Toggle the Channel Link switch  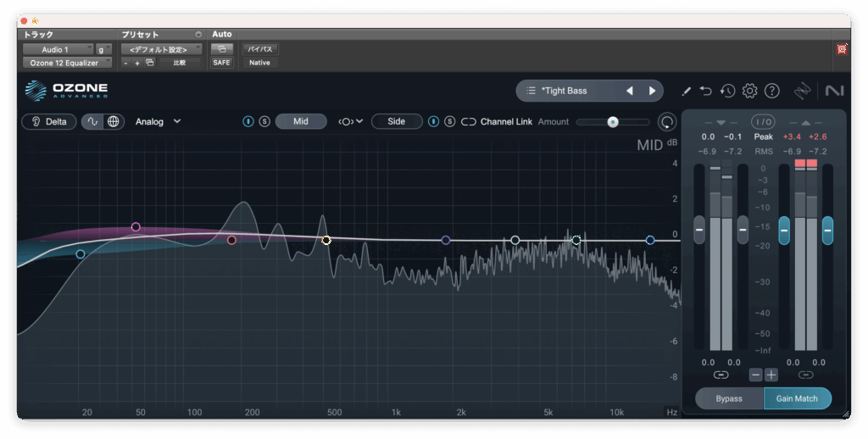point(469,122)
